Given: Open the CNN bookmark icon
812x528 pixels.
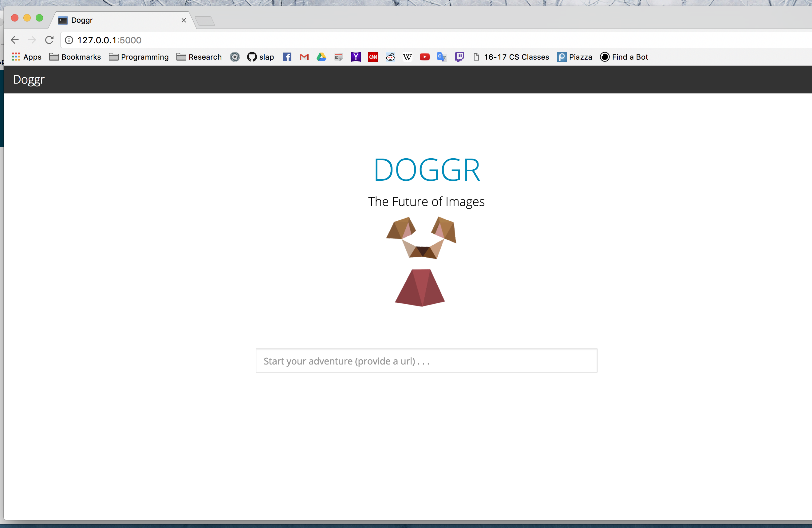Looking at the screenshot, I should pos(373,57).
